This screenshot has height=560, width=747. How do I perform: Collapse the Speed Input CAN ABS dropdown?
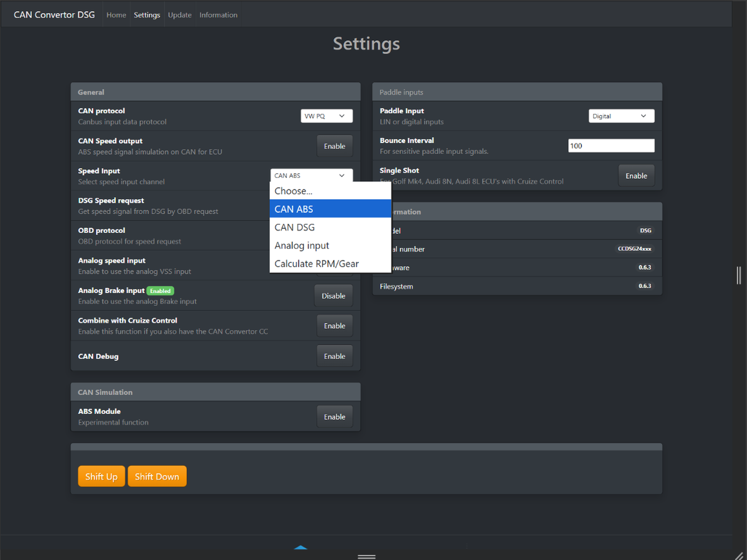[x=311, y=175]
